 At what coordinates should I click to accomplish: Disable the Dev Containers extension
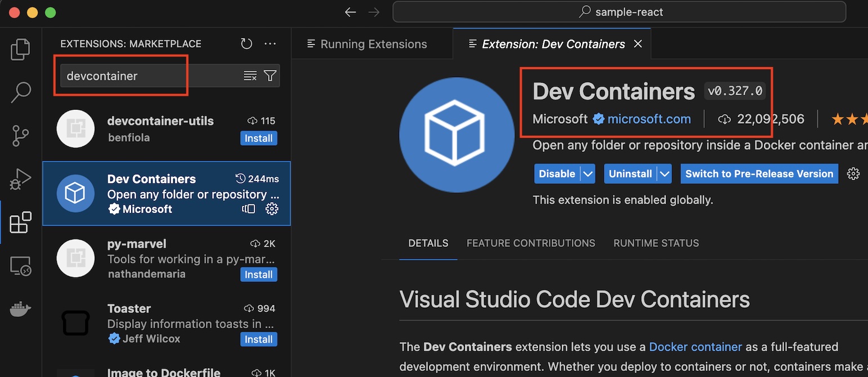click(x=557, y=174)
